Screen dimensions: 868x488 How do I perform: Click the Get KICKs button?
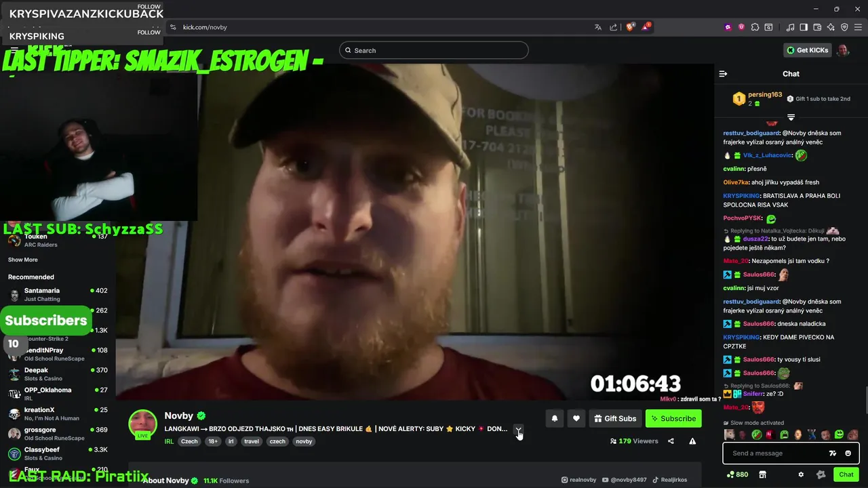pos(807,50)
